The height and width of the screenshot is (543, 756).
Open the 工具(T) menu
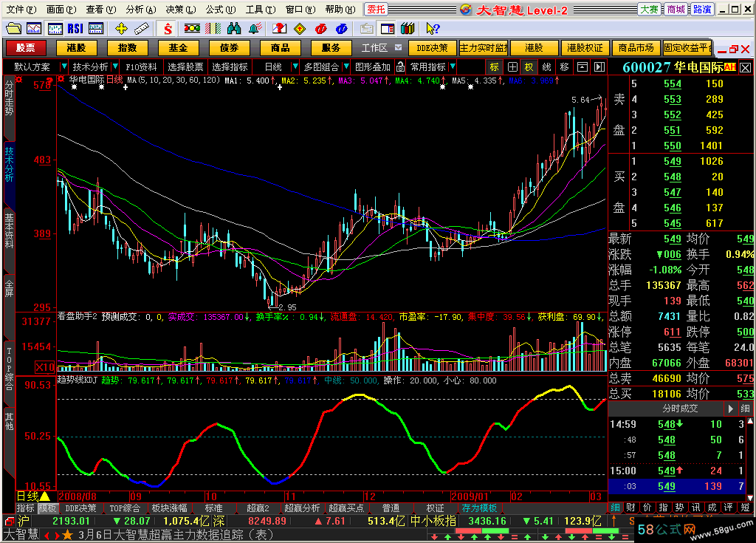261,9
